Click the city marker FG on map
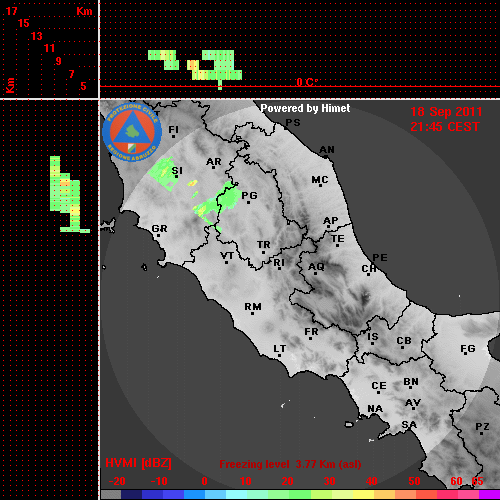Viewport: 500px width, 500px height. click(x=468, y=349)
